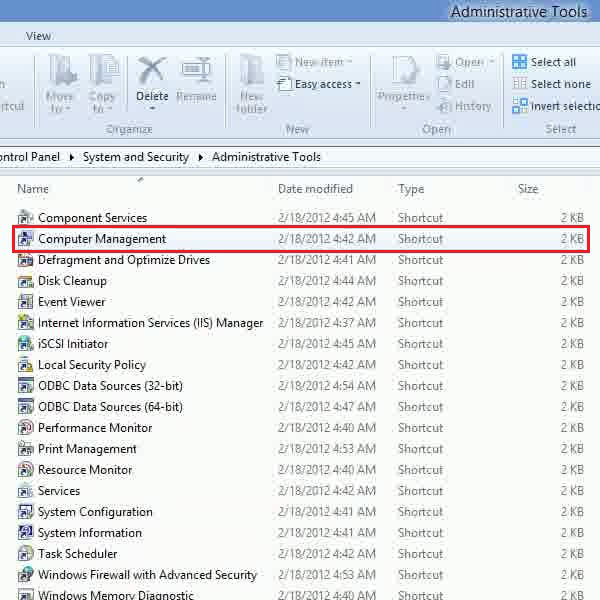Select the Computer Management shortcut icon

[26, 238]
